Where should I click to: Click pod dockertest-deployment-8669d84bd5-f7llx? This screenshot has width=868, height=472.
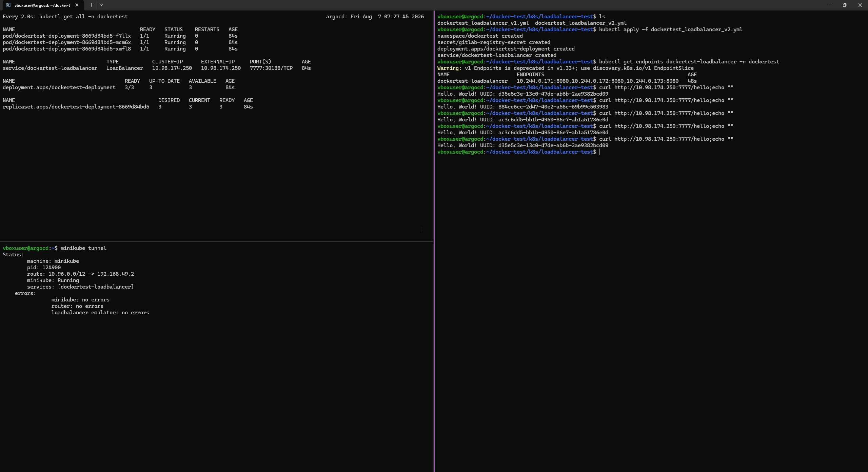67,36
